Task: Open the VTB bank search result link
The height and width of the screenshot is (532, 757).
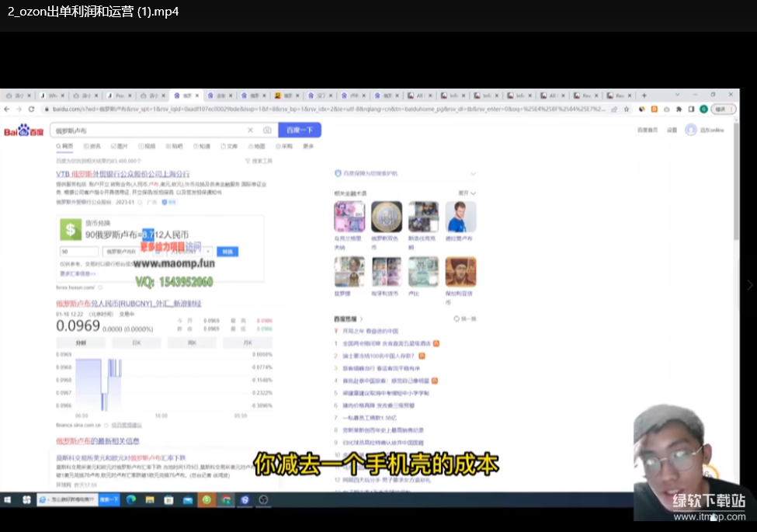Action: tap(123, 174)
